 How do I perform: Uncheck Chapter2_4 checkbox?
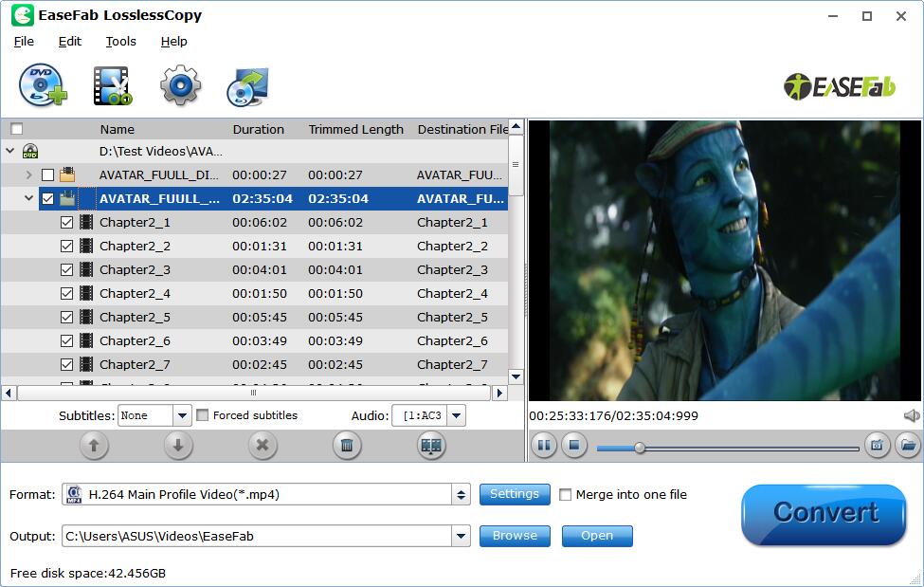tap(66, 293)
